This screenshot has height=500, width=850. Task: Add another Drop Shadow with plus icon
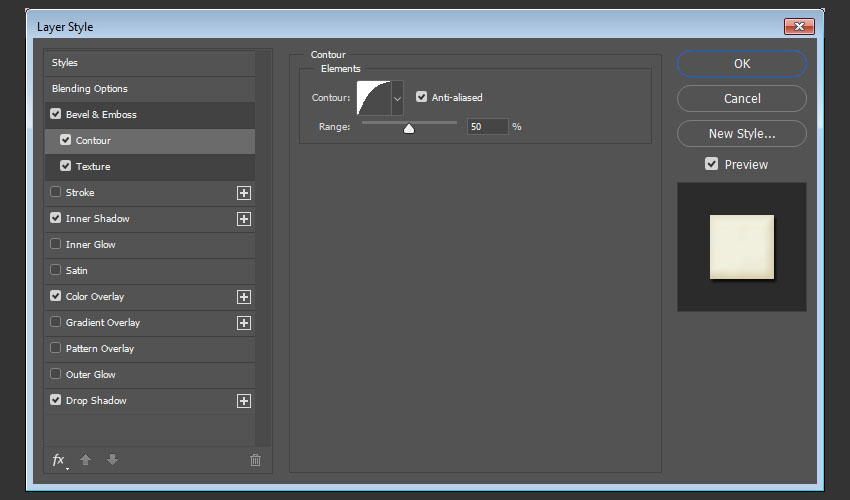click(243, 401)
